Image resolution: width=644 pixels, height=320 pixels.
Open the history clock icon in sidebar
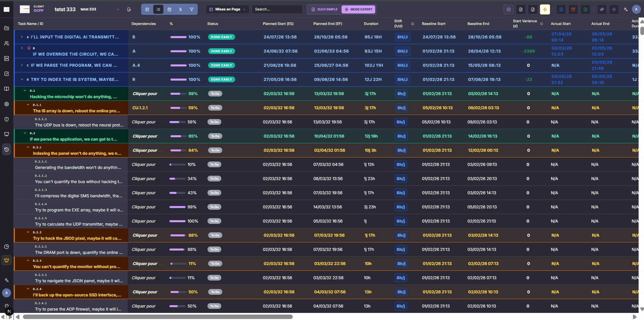[6, 150]
